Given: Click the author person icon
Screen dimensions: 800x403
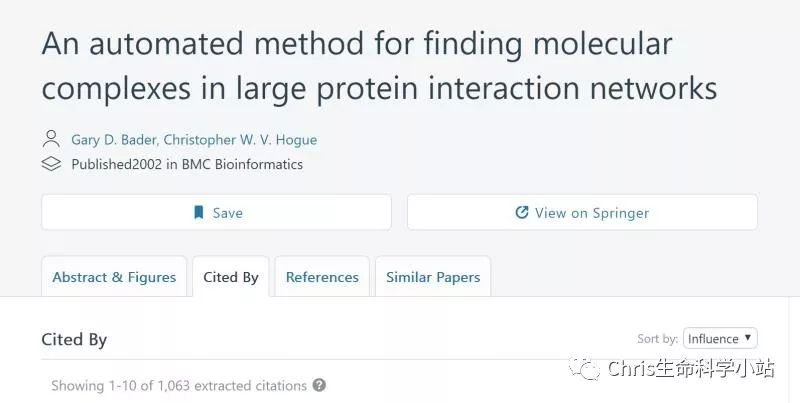Looking at the screenshot, I should [51, 139].
